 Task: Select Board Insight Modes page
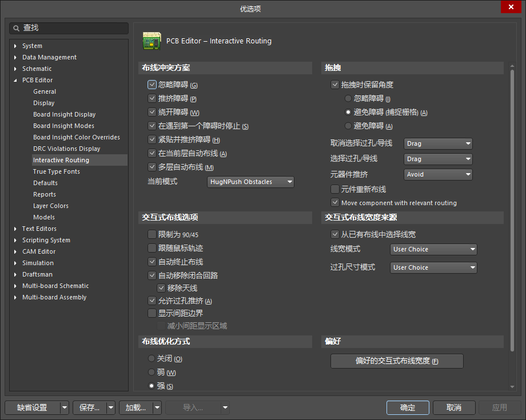click(63, 126)
